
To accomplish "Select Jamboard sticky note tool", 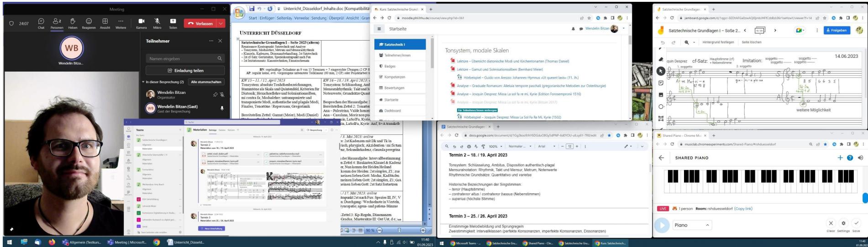I will 661,83.
